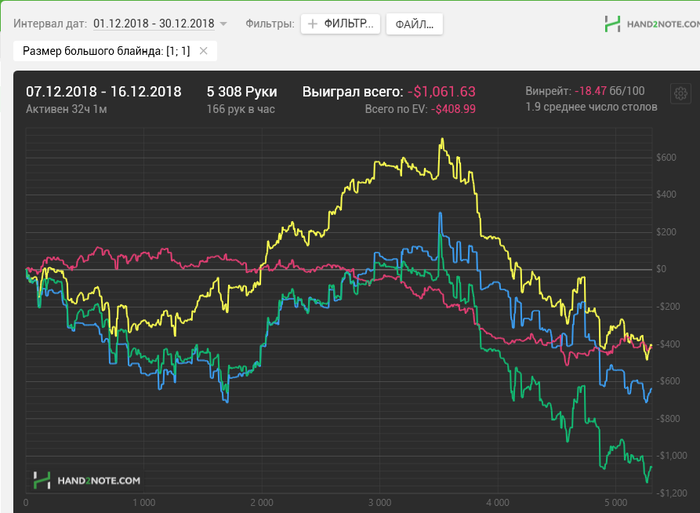Click the $600 y-axis label
Image resolution: width=700 pixels, height=513 pixels.
coord(666,157)
